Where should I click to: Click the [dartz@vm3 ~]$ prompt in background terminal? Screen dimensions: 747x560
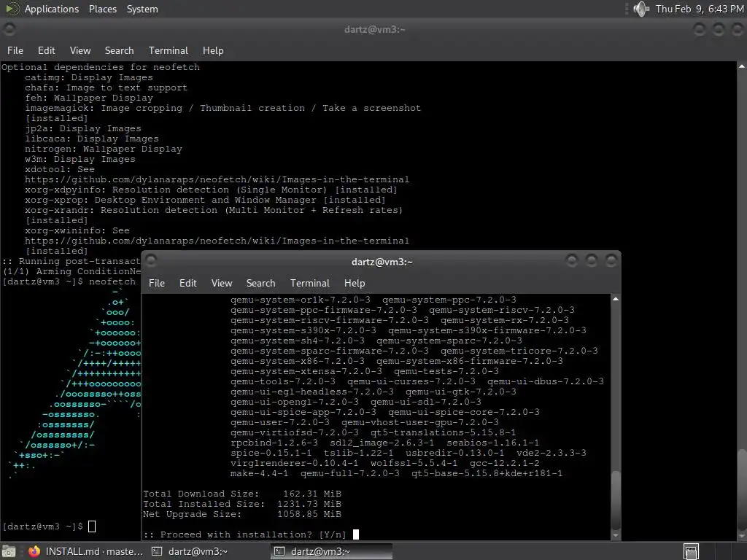click(x=42, y=526)
